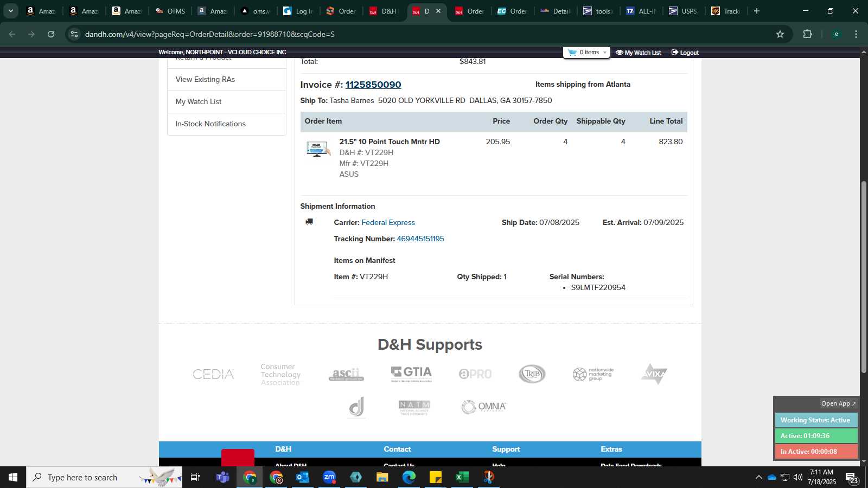868x488 pixels.
Task: Click the Extras footer column heading
Action: point(611,449)
